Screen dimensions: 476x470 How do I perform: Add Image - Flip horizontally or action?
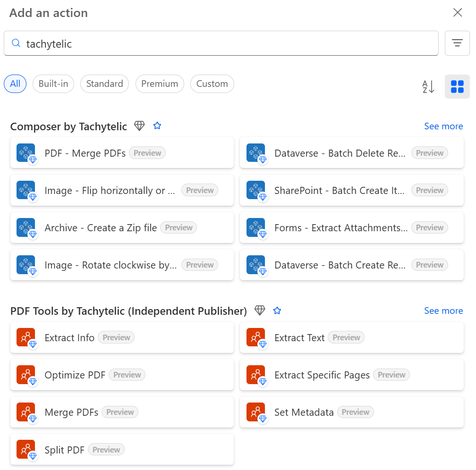[122, 190]
